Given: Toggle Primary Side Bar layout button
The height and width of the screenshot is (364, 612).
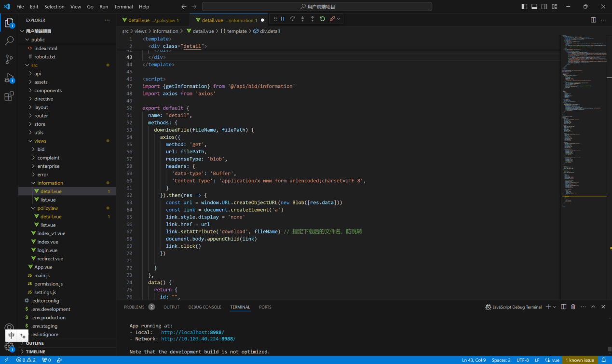Looking at the screenshot, I should click(x=524, y=7).
